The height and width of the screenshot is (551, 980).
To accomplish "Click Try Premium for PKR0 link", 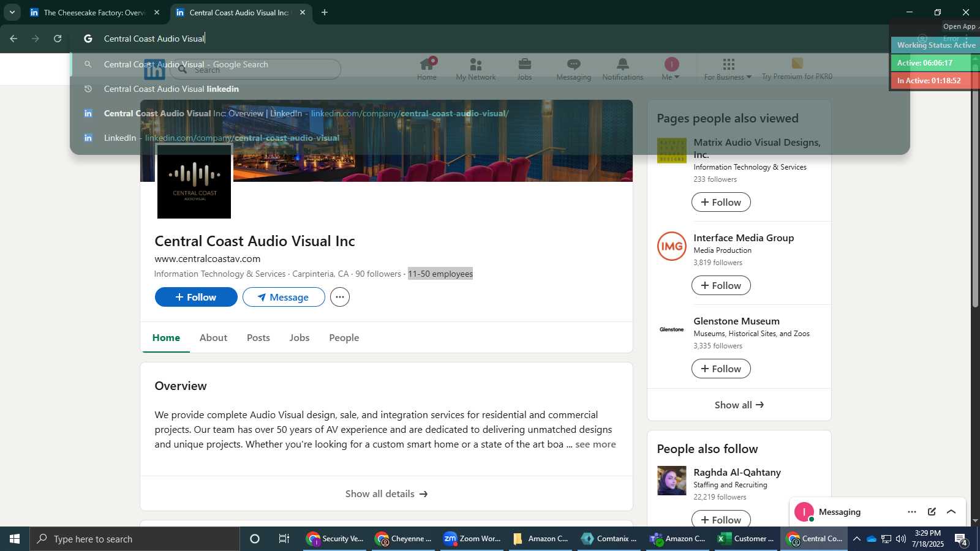I will point(797,69).
